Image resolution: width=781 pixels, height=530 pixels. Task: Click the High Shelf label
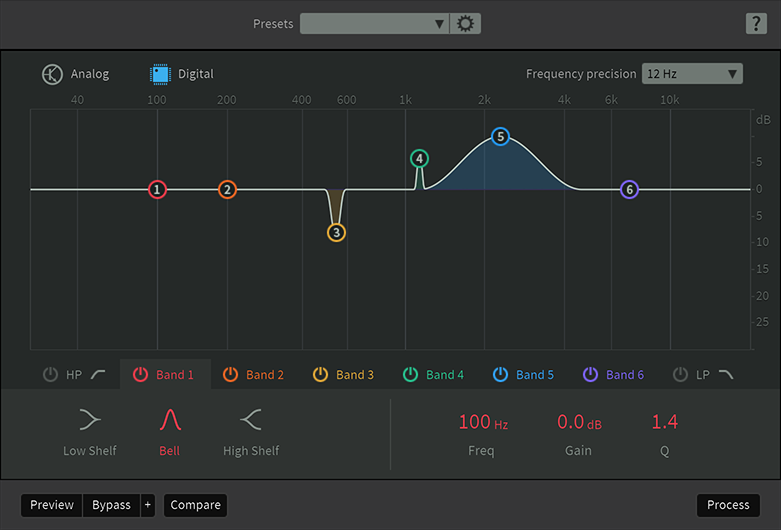point(251,451)
